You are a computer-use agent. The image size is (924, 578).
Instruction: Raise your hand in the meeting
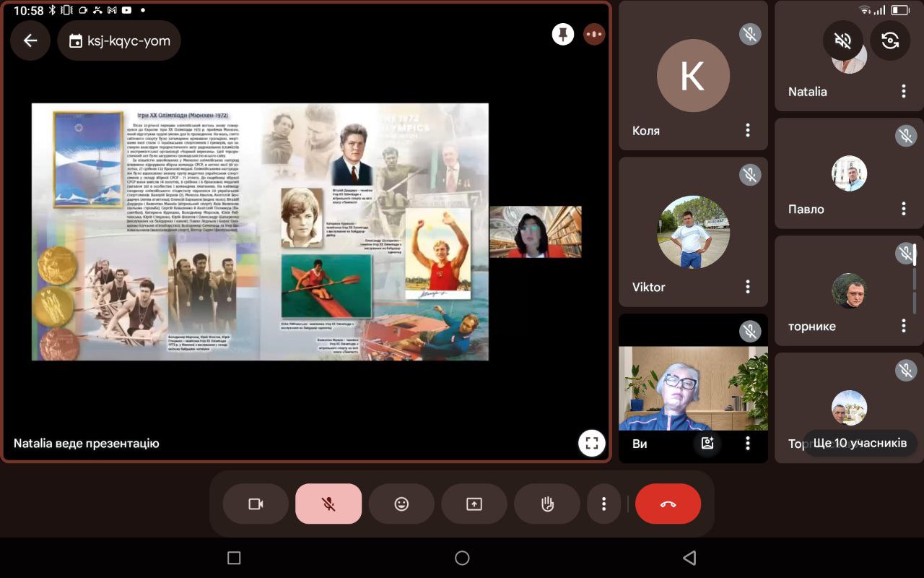click(547, 504)
